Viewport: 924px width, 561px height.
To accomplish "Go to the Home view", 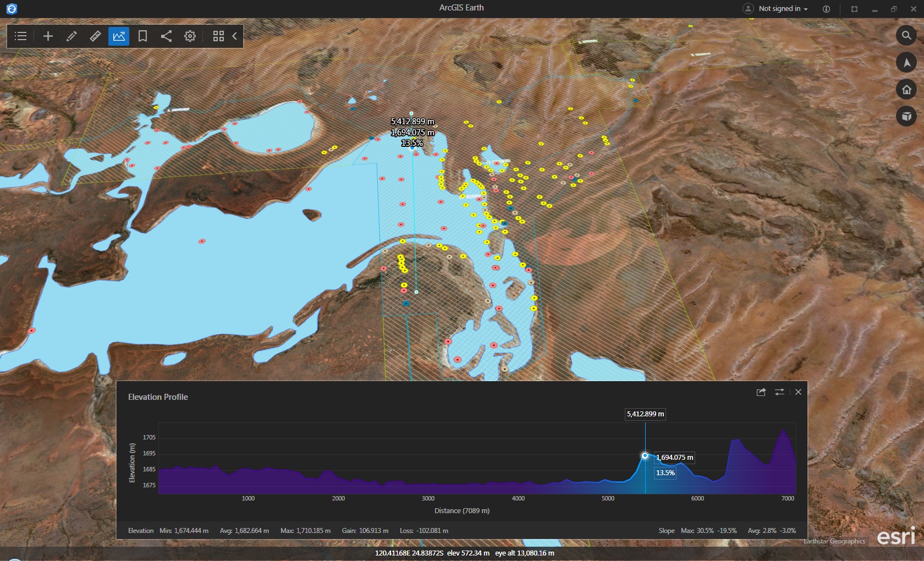I will pyautogui.click(x=906, y=90).
